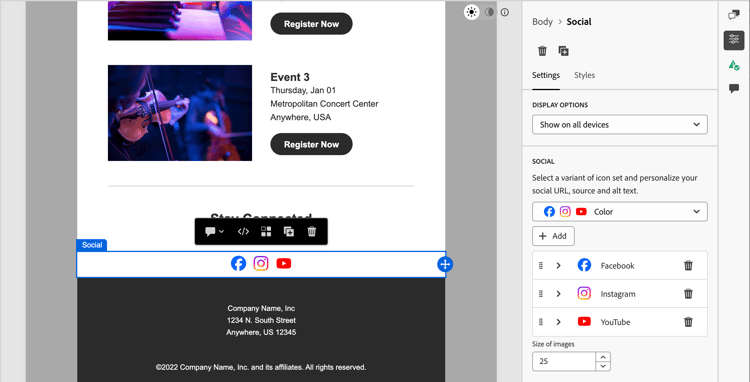750x382 pixels.
Task: Switch to the Styles tab
Action: (585, 75)
